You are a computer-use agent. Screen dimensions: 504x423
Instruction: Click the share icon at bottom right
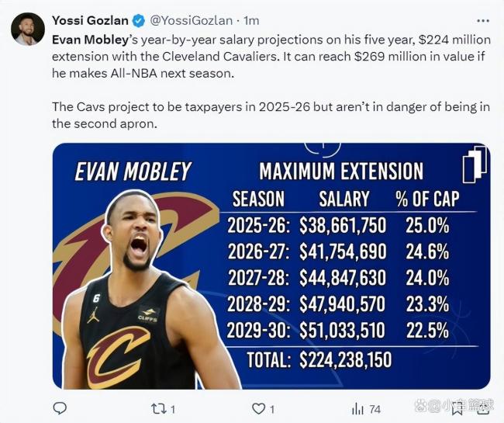[482, 407]
